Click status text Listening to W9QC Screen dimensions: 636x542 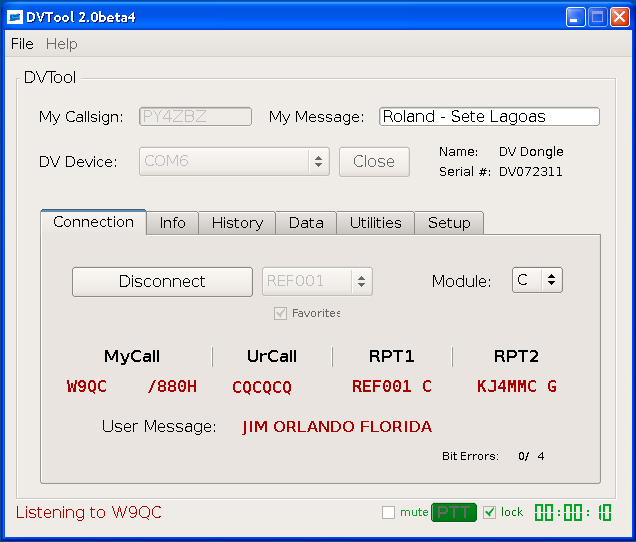coord(88,512)
